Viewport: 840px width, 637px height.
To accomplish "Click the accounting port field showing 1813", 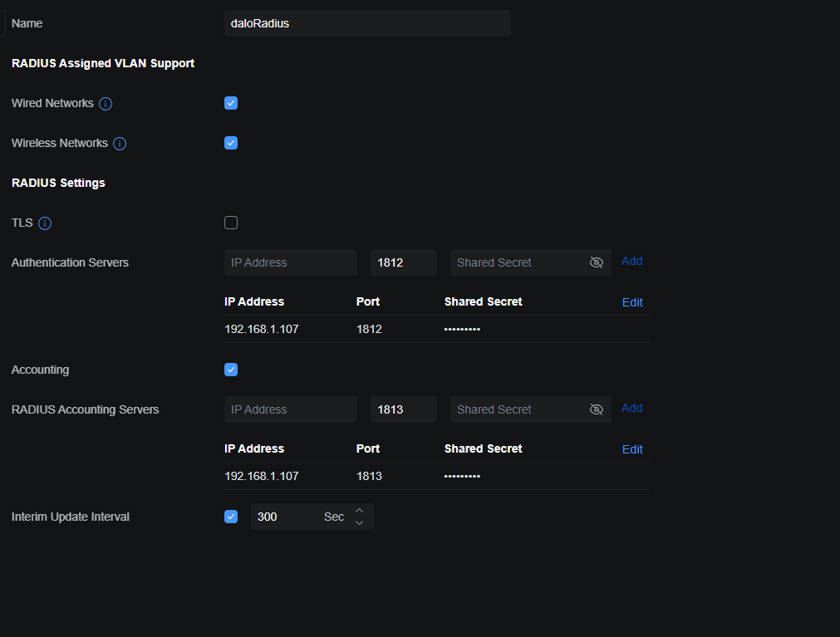I will coord(403,409).
